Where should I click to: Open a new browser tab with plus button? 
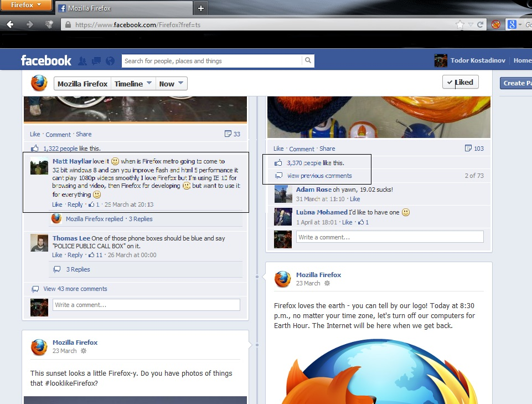coord(201,8)
